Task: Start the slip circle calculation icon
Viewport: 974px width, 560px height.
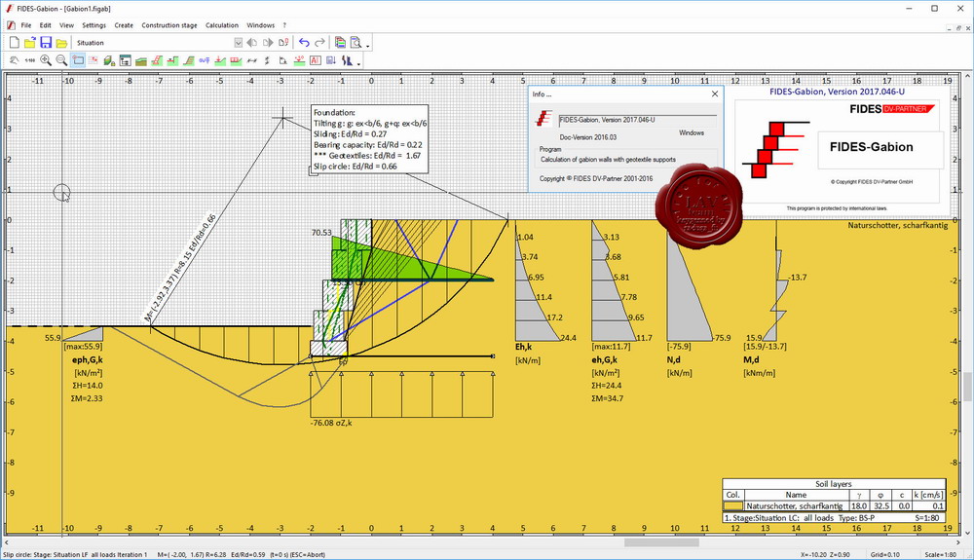Action: pyautogui.click(x=347, y=60)
